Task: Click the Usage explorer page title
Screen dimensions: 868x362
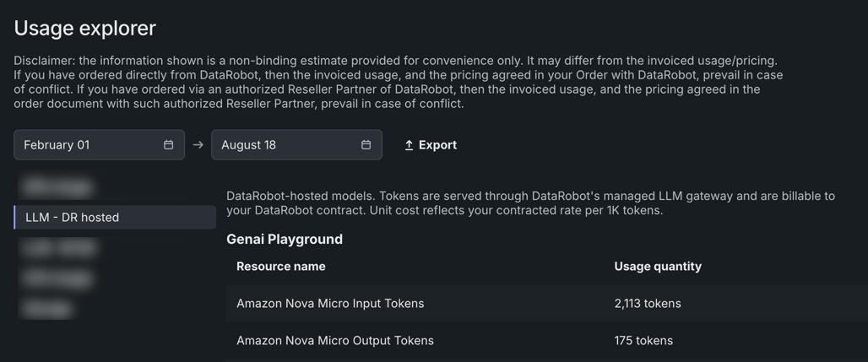Action: (84, 28)
